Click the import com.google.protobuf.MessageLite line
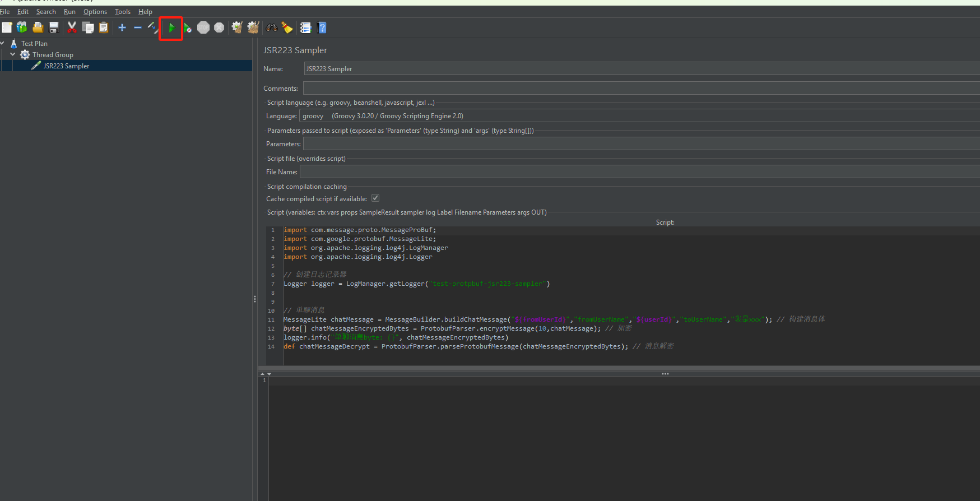The height and width of the screenshot is (501, 980). [x=360, y=239]
